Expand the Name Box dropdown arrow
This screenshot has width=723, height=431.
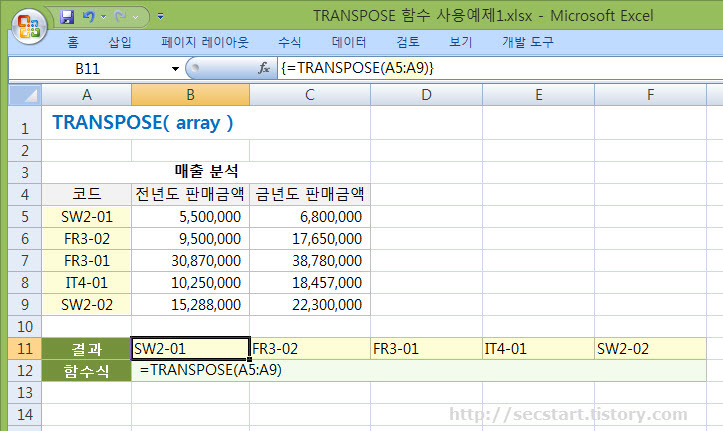point(175,68)
